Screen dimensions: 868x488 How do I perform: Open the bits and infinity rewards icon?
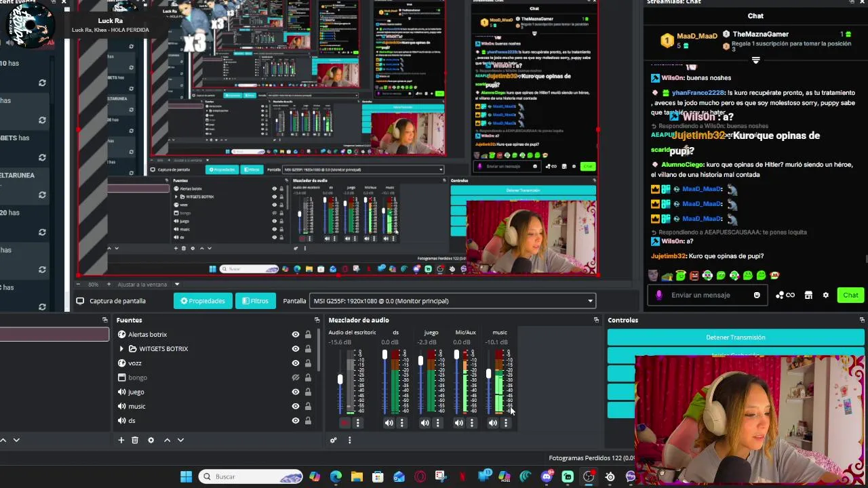tap(785, 295)
